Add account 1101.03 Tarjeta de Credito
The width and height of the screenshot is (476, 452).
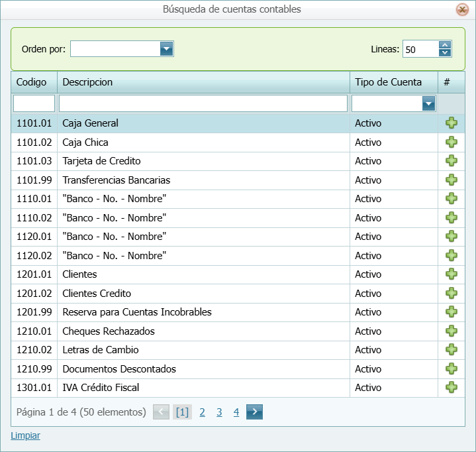tap(452, 161)
